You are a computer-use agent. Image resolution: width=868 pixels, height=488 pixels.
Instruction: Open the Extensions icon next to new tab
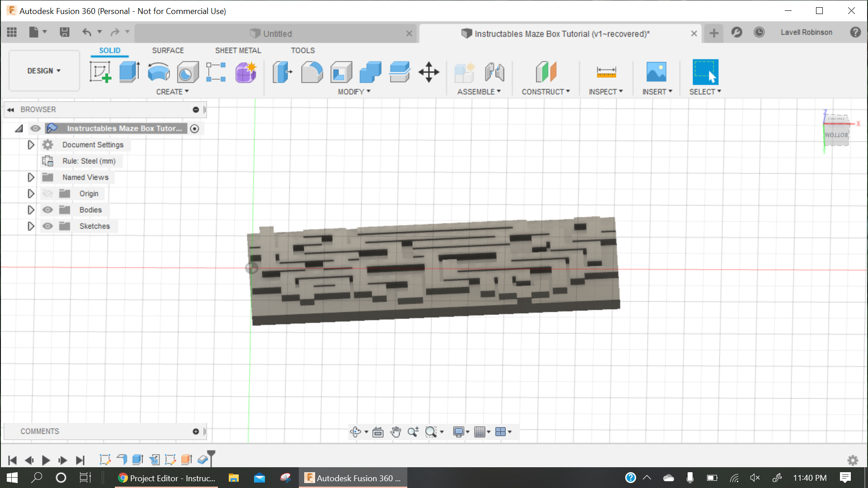click(x=737, y=32)
